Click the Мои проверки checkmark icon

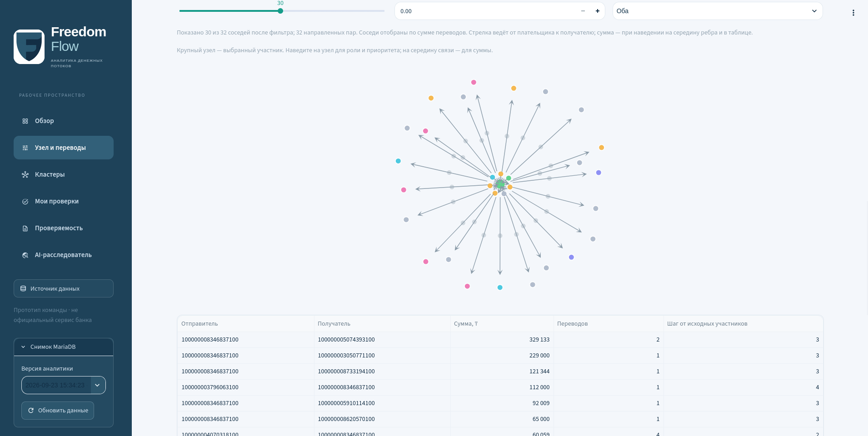[25, 201]
